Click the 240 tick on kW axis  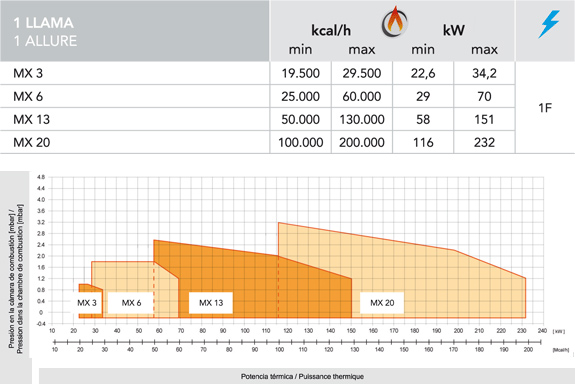[x=542, y=331]
